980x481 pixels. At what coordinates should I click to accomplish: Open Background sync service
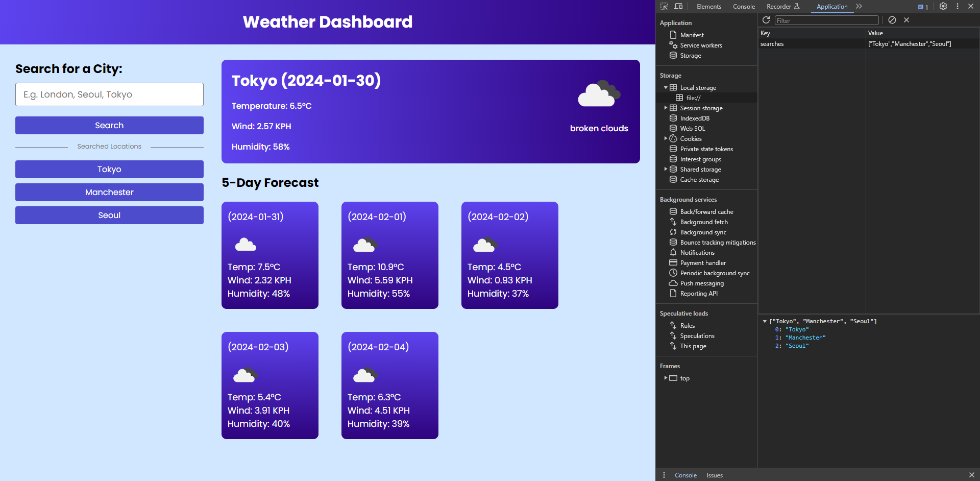tap(703, 232)
